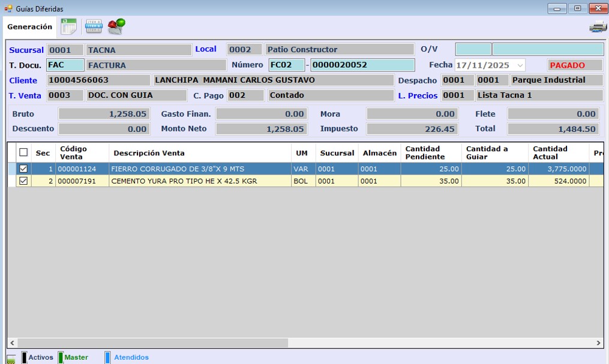Click the spreadsheet grid icon in toolbar
This screenshot has width=609, height=364.
(x=69, y=27)
